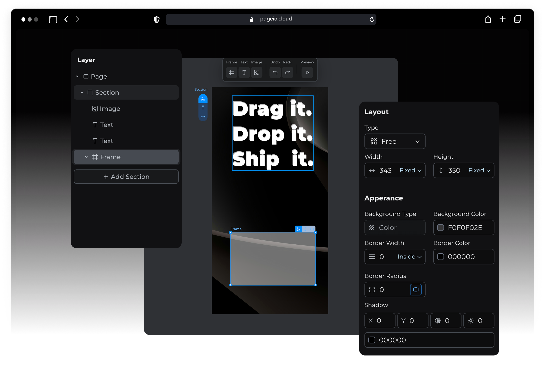
Task: Click the Add Section button
Action: click(x=126, y=177)
